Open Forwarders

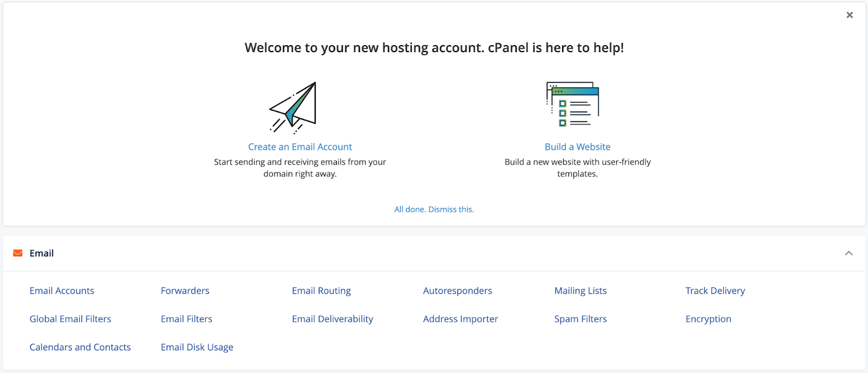coord(185,291)
